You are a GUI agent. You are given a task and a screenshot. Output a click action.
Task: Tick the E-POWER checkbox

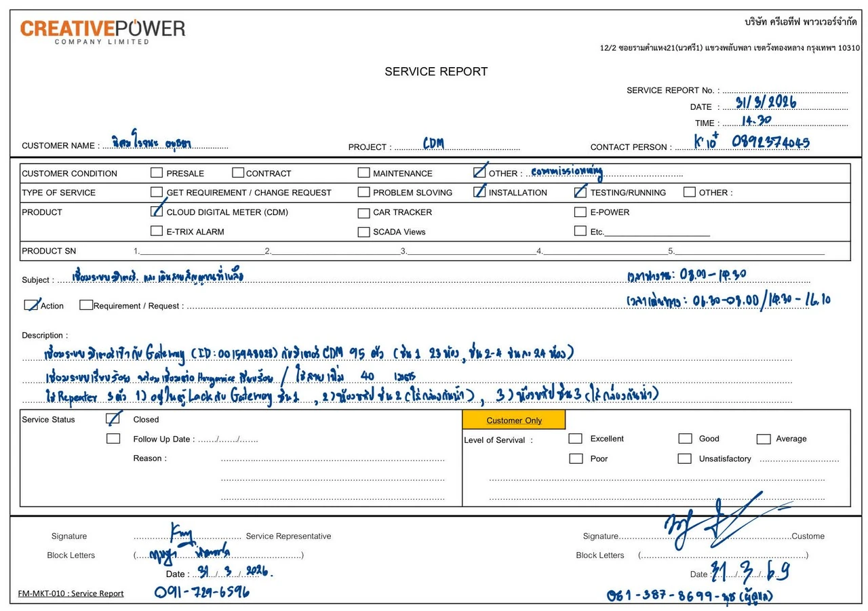click(x=580, y=212)
